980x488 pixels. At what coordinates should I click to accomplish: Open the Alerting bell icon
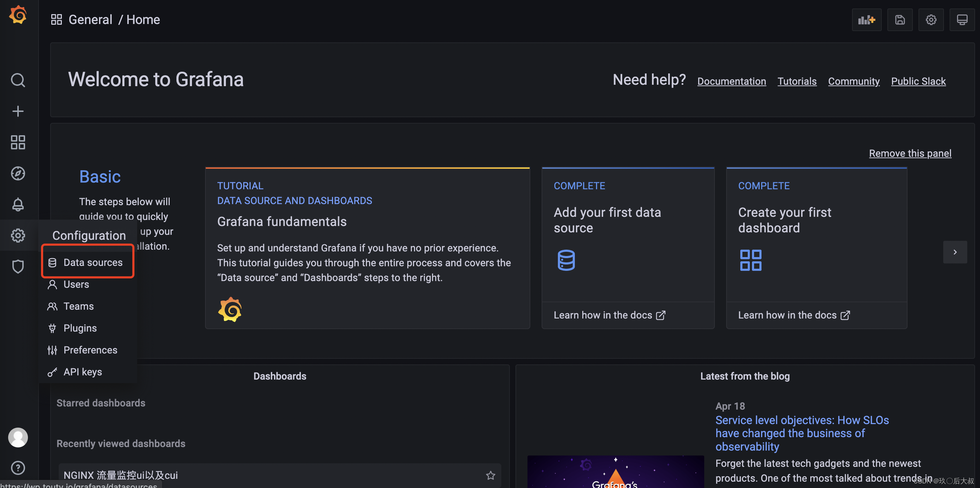click(x=17, y=204)
